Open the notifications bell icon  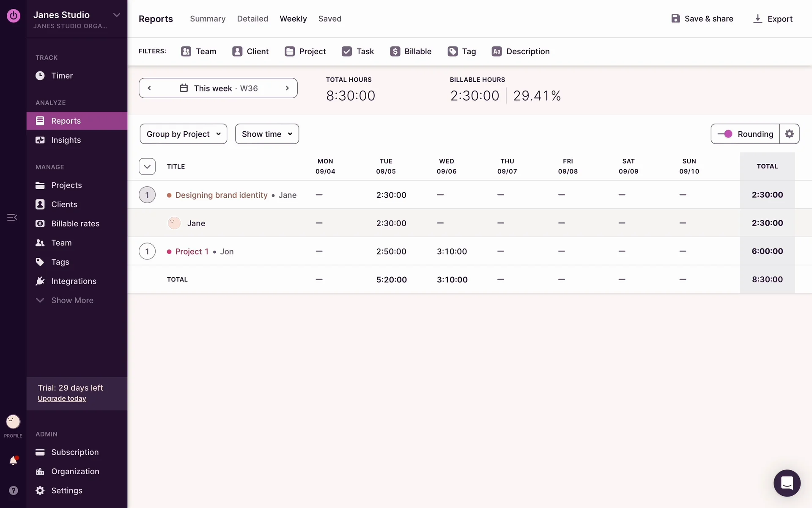[x=13, y=461]
